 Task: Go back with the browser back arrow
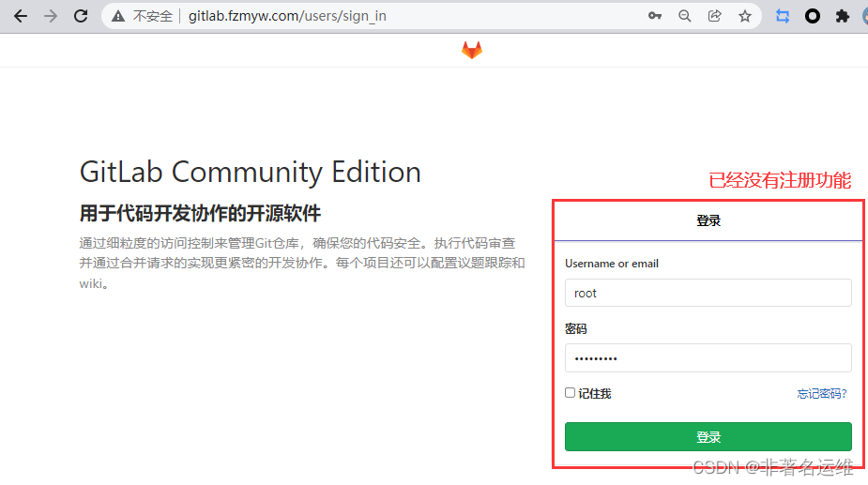click(21, 16)
